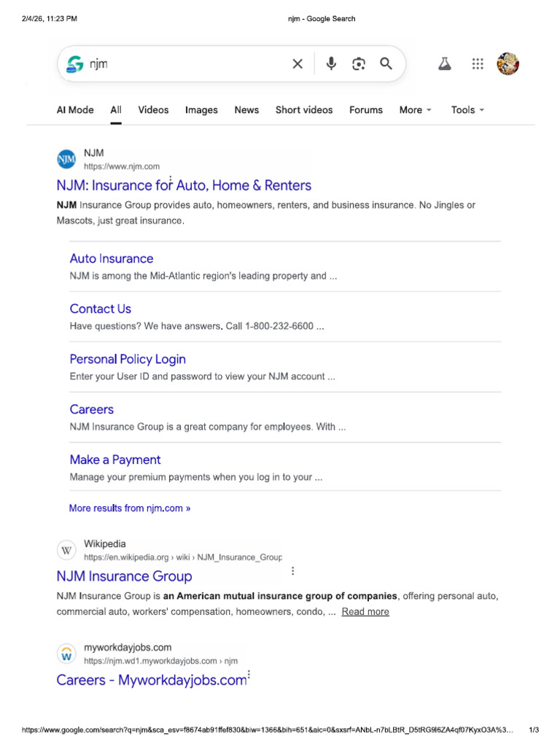This screenshot has height=747, width=560.
Task: Open Google account profile avatar
Action: [x=508, y=64]
